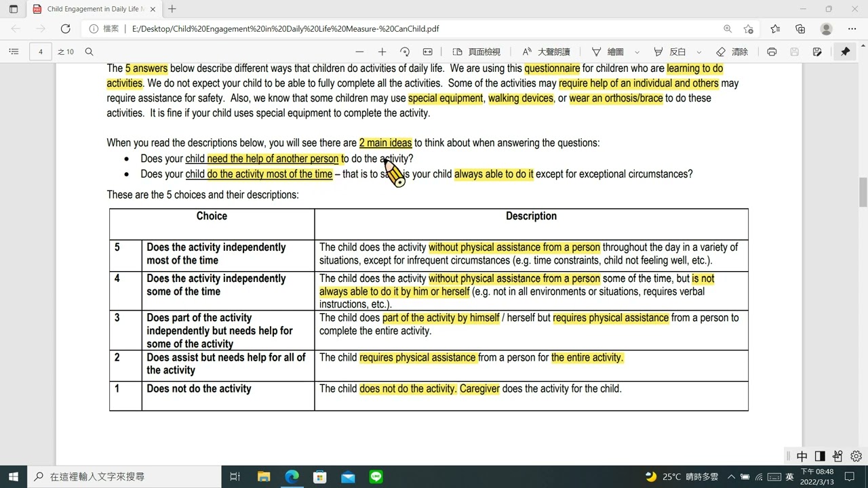
Task: Toggle the 中 IME Chinese mode
Action: pyautogui.click(x=802, y=456)
